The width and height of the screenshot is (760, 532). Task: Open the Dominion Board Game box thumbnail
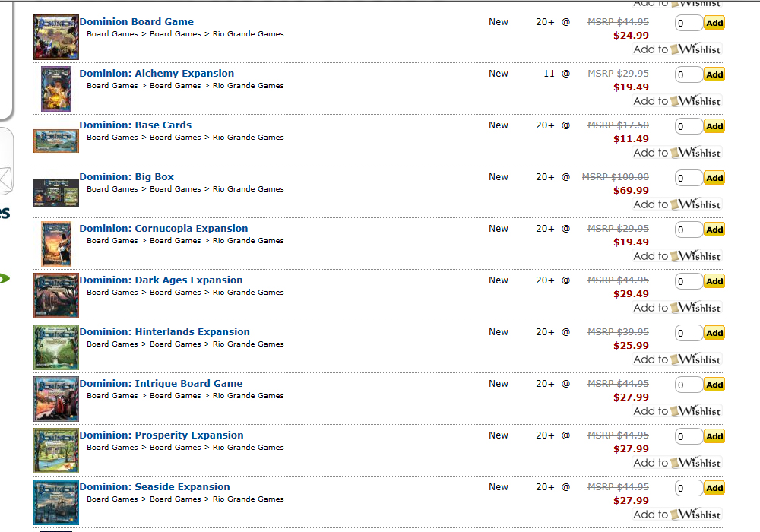pos(56,37)
